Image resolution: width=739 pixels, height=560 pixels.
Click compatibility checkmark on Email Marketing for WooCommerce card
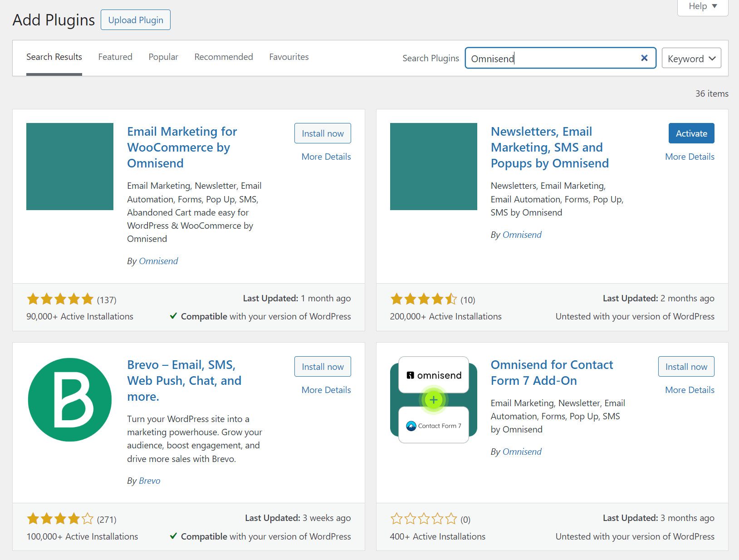(x=173, y=316)
